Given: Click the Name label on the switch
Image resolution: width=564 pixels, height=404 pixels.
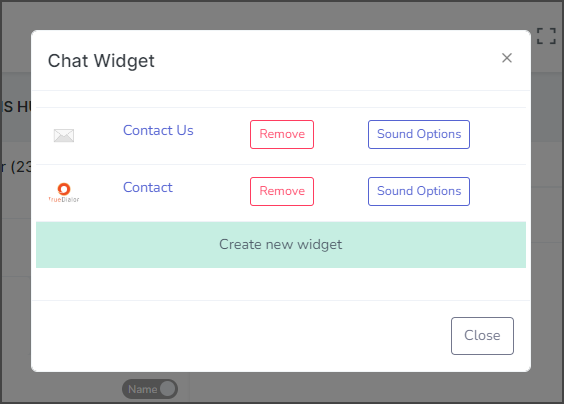Looking at the screenshot, I should (142, 389).
